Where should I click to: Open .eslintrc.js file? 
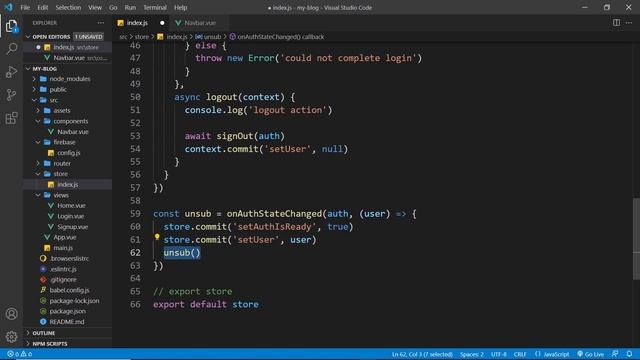click(67, 269)
